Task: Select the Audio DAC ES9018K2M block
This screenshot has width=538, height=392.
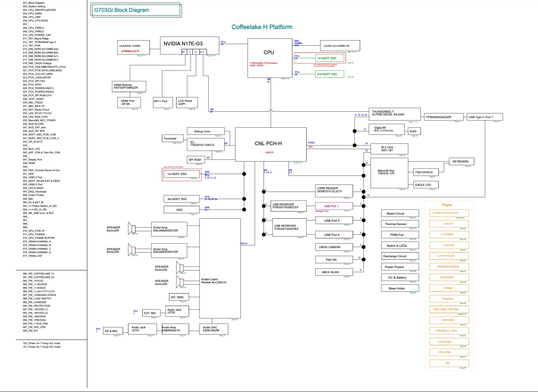Action: tap(213, 329)
